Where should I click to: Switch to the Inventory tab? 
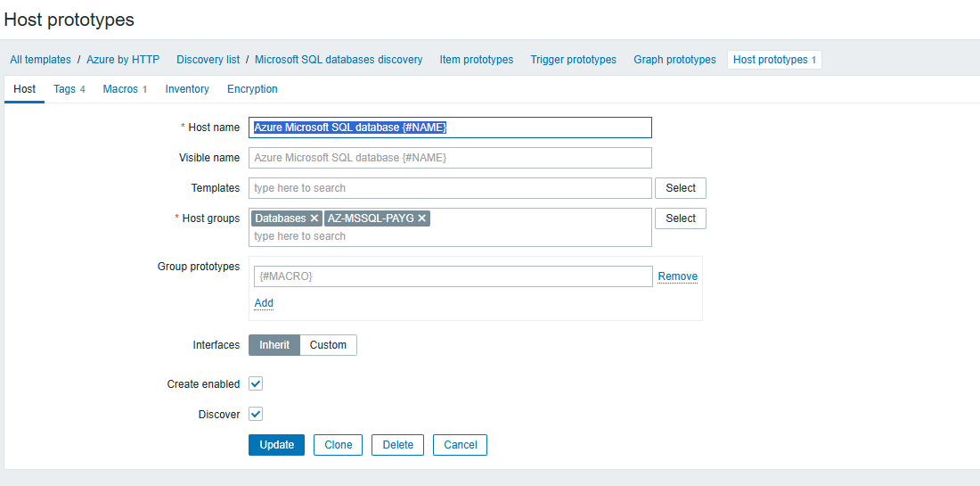point(187,89)
